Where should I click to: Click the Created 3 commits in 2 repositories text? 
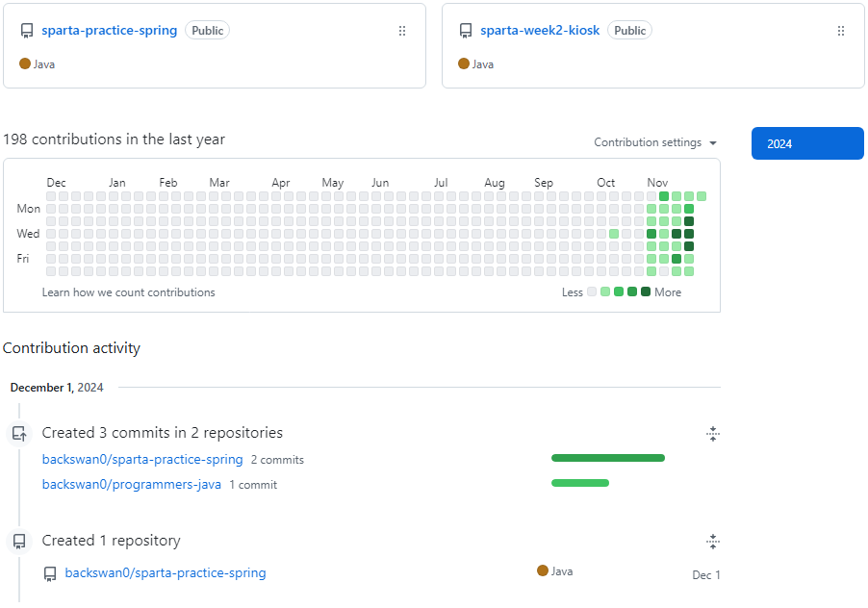tap(163, 433)
